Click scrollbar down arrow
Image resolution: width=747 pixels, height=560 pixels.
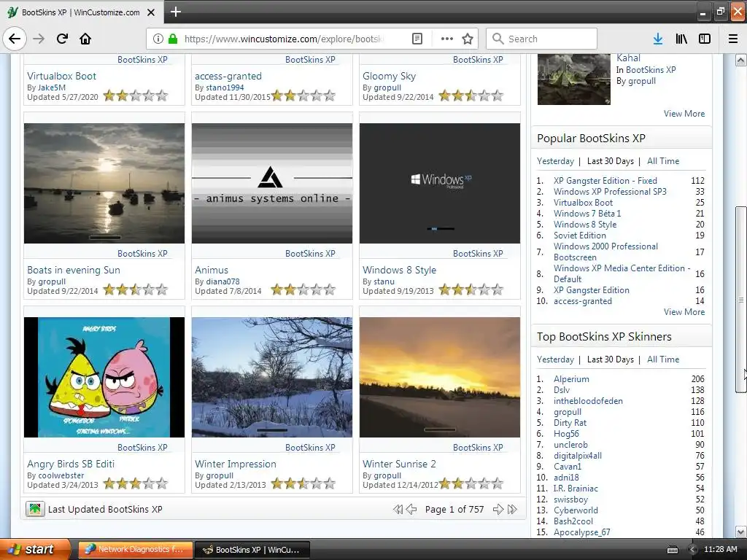click(x=740, y=532)
